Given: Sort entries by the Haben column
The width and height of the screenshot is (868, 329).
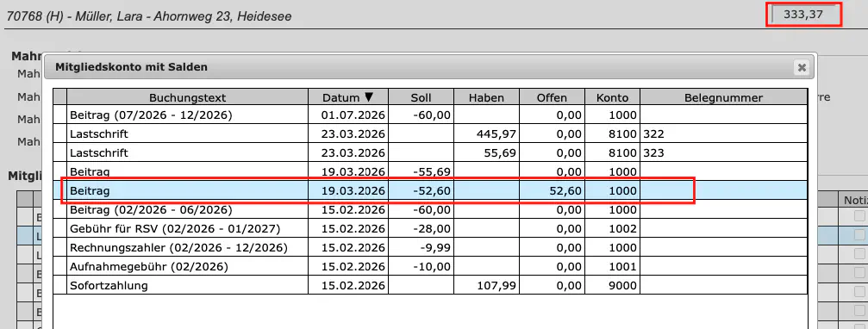Looking at the screenshot, I should (487, 98).
